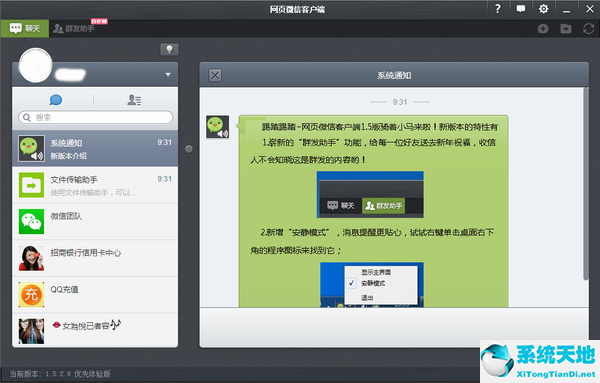The height and width of the screenshot is (383, 600).
Task: Open the help question mark icon
Action: (497, 8)
